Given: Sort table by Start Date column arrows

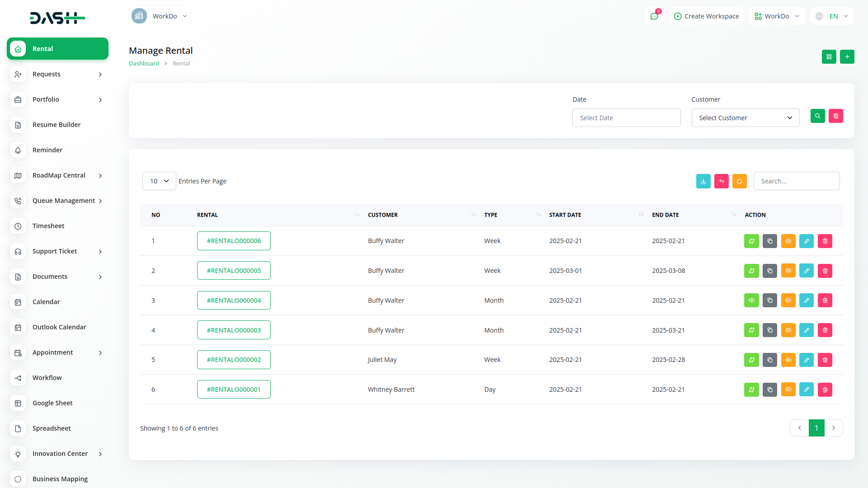Looking at the screenshot, I should pyautogui.click(x=641, y=215).
